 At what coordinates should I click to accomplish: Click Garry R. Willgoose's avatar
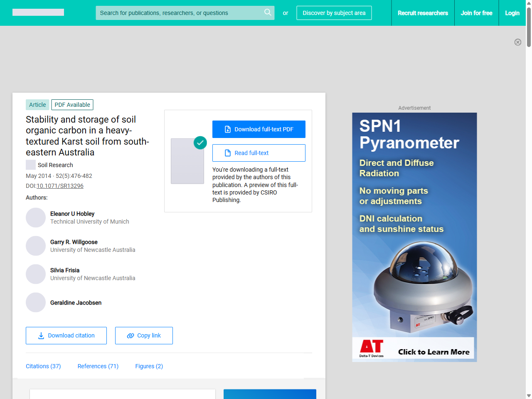[x=36, y=246]
